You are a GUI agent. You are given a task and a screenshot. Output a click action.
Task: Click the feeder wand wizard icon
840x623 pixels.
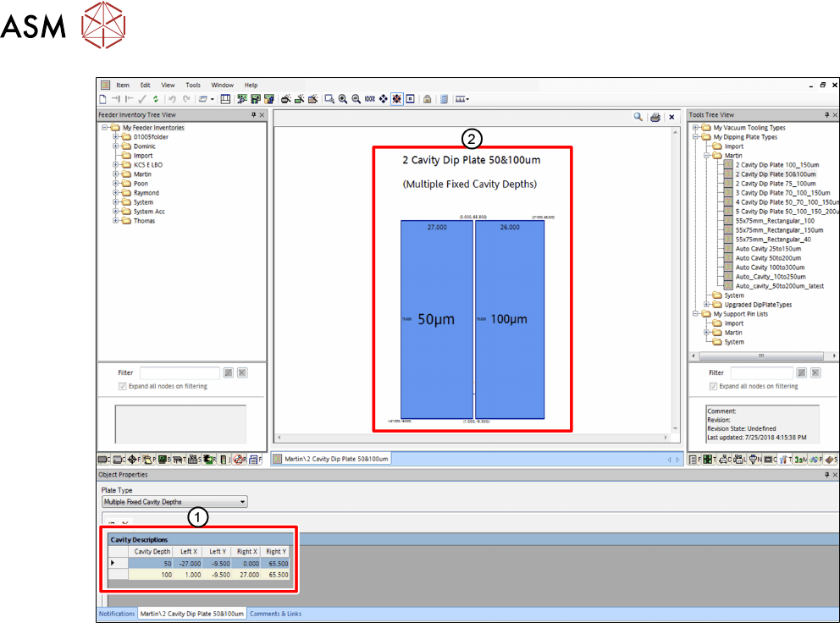click(x=286, y=99)
